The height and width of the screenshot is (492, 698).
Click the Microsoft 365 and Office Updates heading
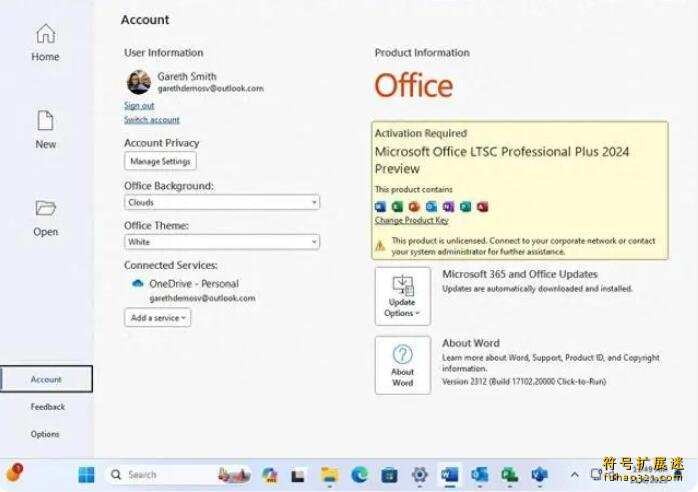(519, 274)
